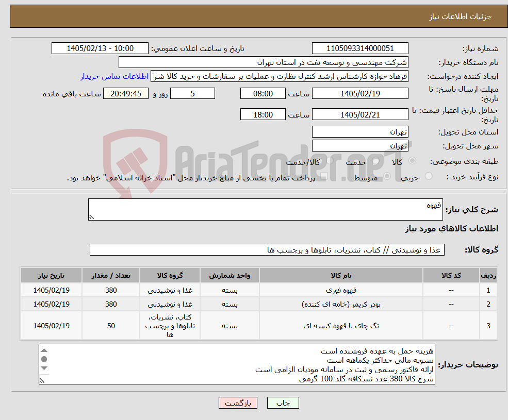The width and height of the screenshot is (508, 420).
Task: Click scroll-down arrow in buyer notes box
Action: 44,368
